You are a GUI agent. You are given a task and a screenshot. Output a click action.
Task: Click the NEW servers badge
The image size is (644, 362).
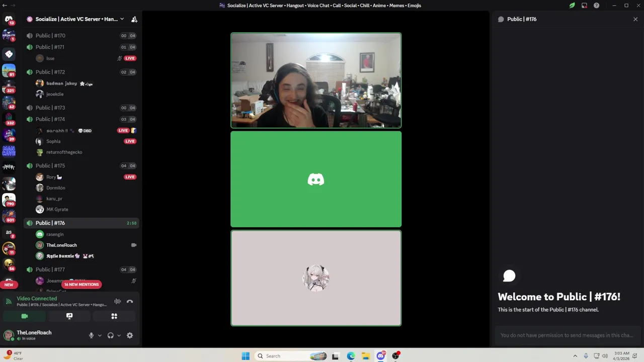coord(9,285)
